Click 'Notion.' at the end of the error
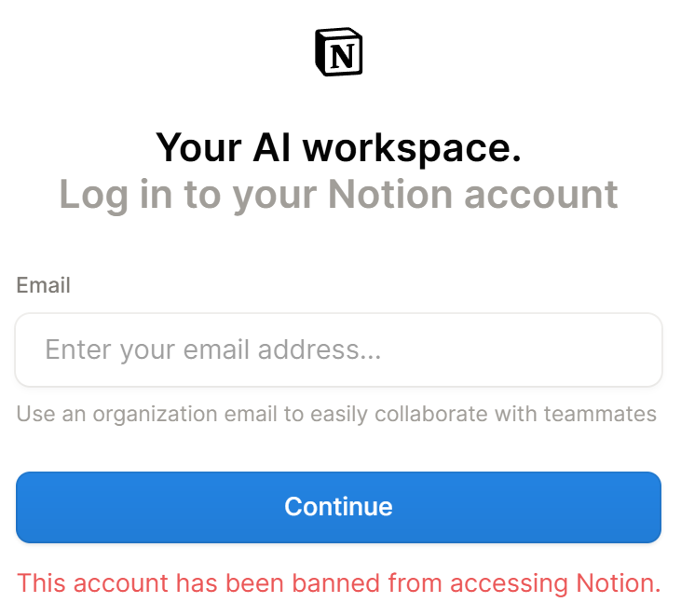This screenshot has height=616, width=681. pyautogui.click(x=619, y=583)
